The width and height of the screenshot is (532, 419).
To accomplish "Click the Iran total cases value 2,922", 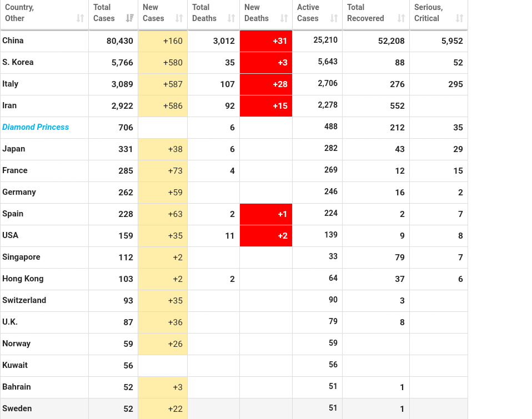I will (122, 106).
